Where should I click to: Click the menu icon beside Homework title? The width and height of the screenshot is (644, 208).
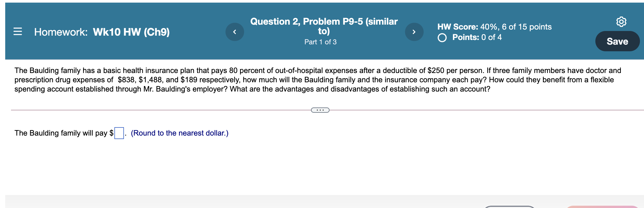tap(18, 32)
